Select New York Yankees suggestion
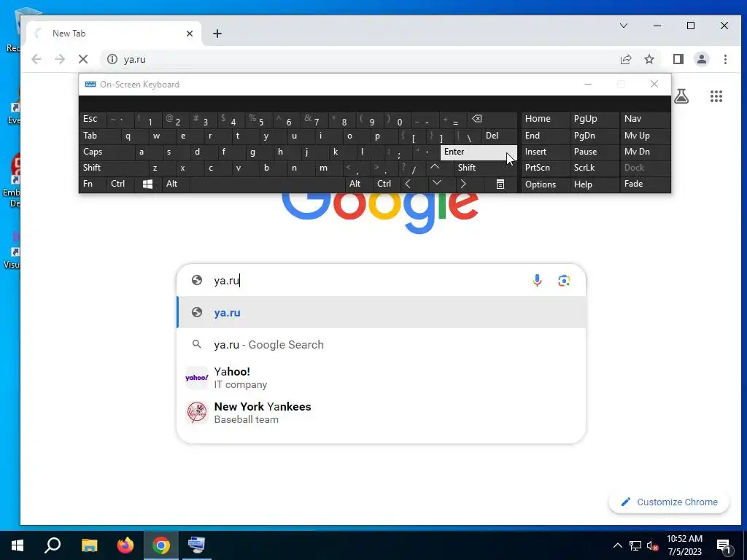Viewport: 747px width, 560px height. 381,413
